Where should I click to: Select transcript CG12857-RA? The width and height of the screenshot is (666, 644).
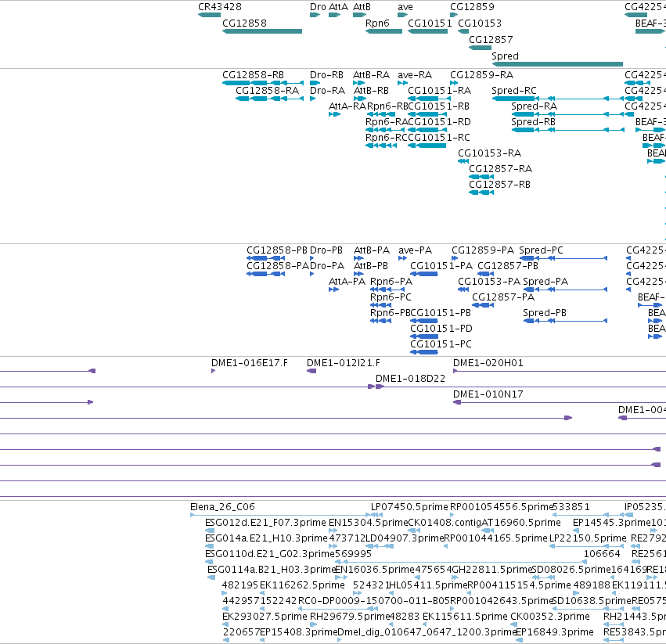[x=500, y=169]
